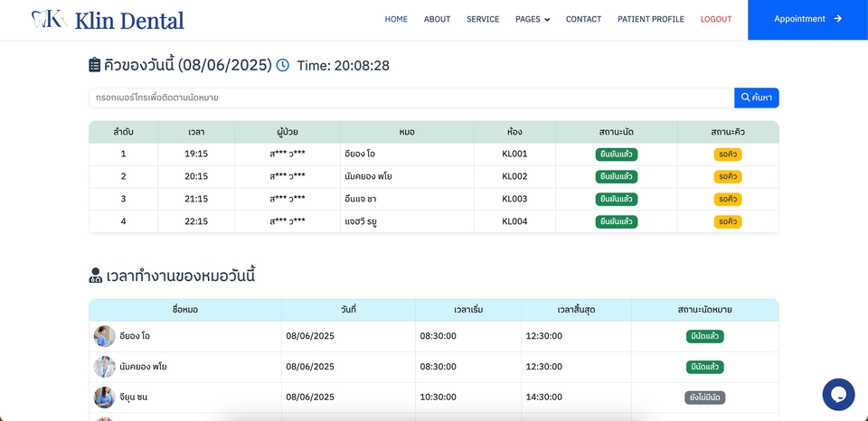Image resolution: width=868 pixels, height=421 pixels.
Task: Click ยืนยันแล้ว badge in the 22:15 row
Action: click(x=616, y=222)
